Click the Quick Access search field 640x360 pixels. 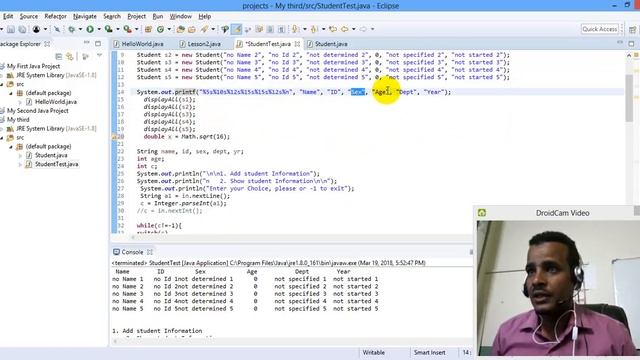[x=600, y=29]
